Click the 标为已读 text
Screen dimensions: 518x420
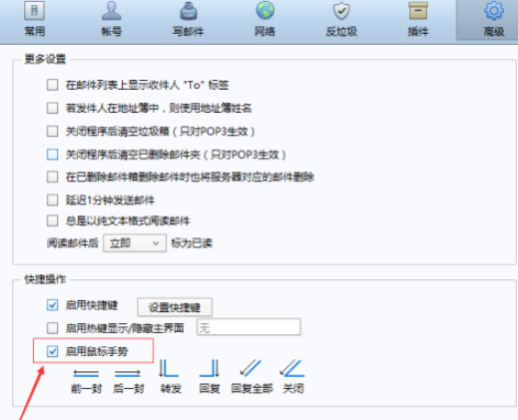(x=192, y=243)
